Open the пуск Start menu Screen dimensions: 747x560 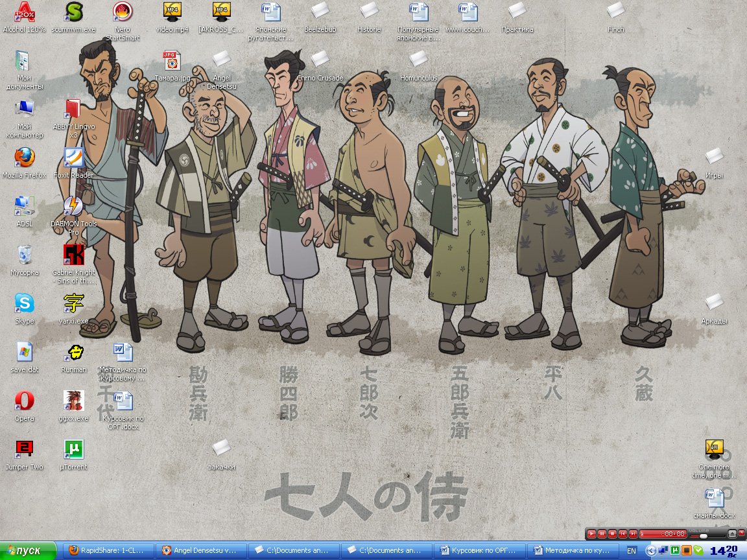click(x=28, y=550)
